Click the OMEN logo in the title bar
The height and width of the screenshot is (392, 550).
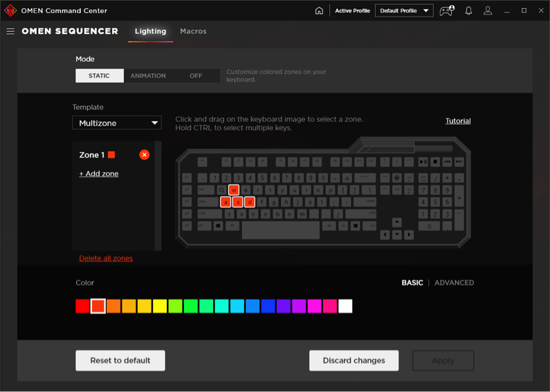pos(10,10)
